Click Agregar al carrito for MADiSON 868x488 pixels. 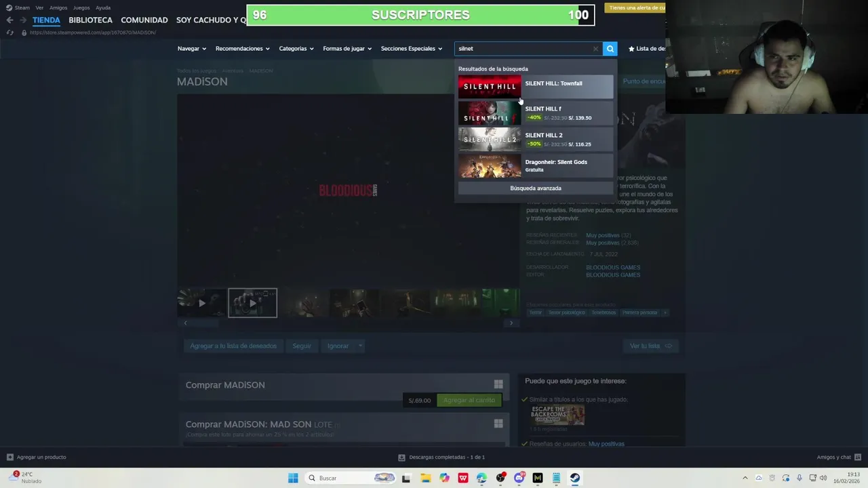coord(469,400)
